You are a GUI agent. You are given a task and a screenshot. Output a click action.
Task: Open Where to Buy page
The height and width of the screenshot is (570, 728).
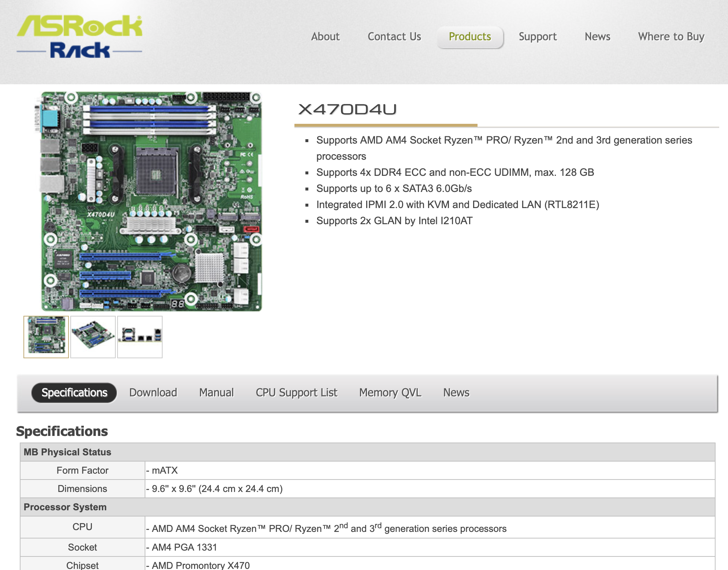671,37
